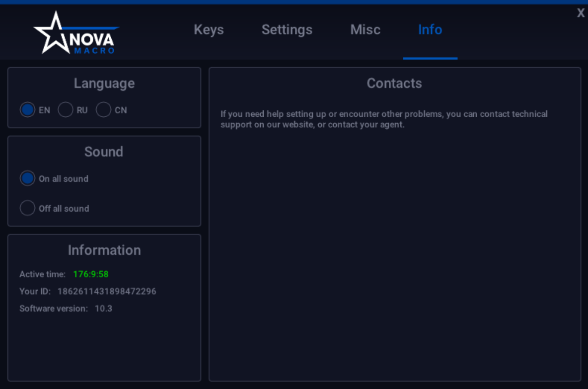Click the Language section heading
588x389 pixels.
(x=104, y=83)
